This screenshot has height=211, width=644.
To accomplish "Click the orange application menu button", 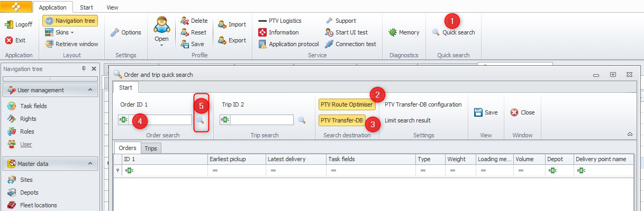I will pyautogui.click(x=16, y=7).
